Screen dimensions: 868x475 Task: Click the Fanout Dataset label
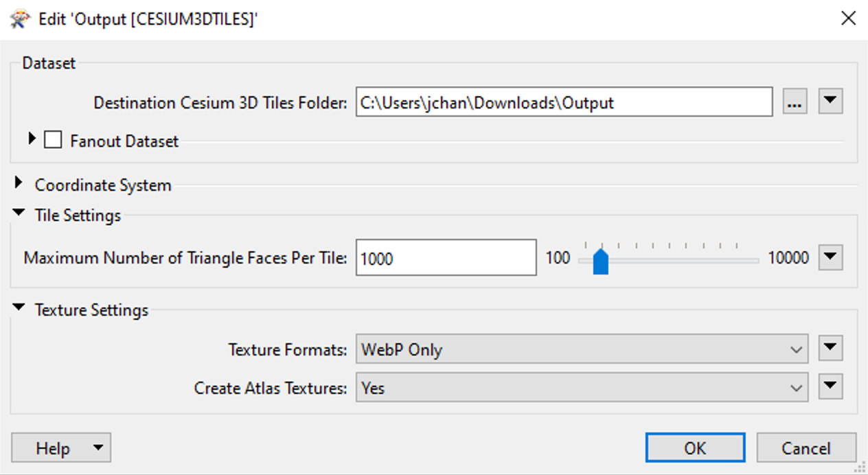(124, 141)
